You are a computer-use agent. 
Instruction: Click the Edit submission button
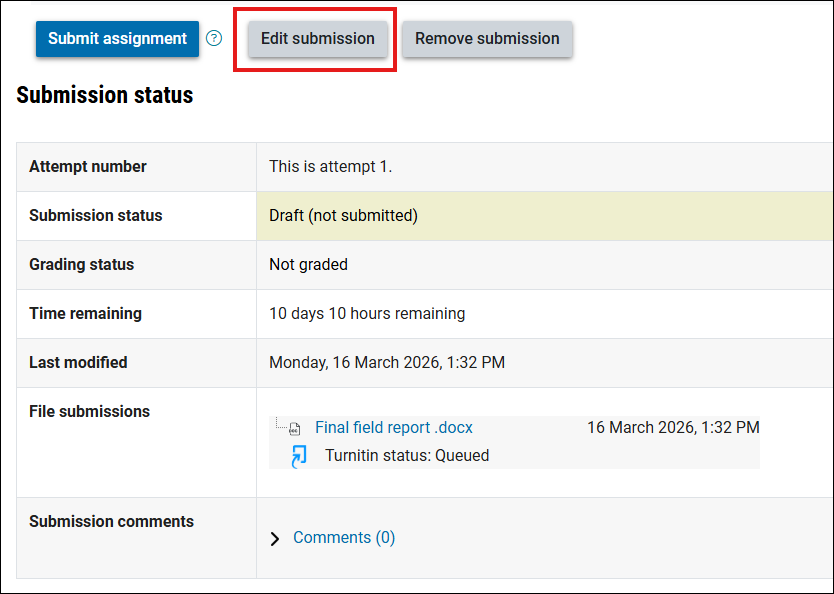318,39
